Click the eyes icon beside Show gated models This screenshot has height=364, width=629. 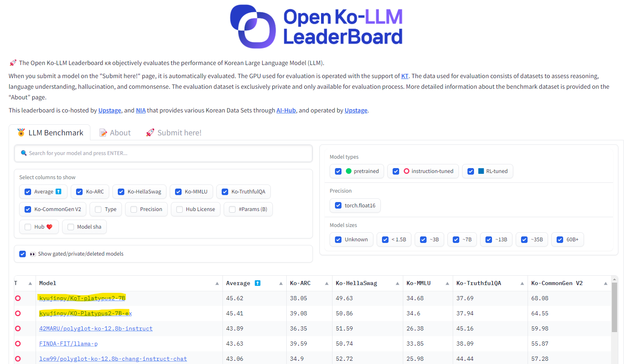[x=33, y=254]
